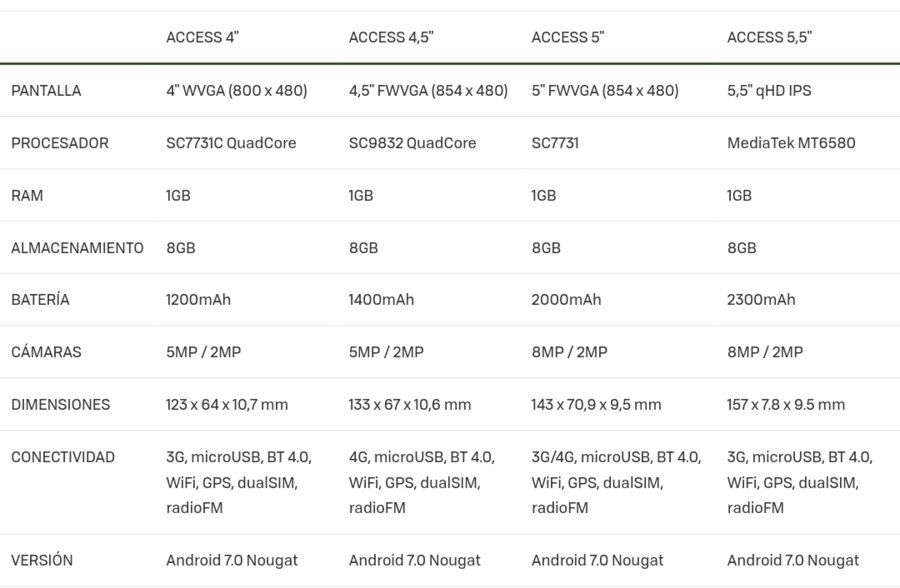Click the 5,5" qHD IPS screen cell
The image size is (900, 588).
click(x=769, y=91)
